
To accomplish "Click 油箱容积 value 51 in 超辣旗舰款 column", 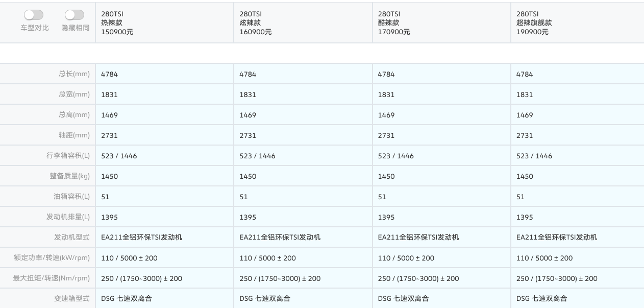I will pyautogui.click(x=521, y=197).
